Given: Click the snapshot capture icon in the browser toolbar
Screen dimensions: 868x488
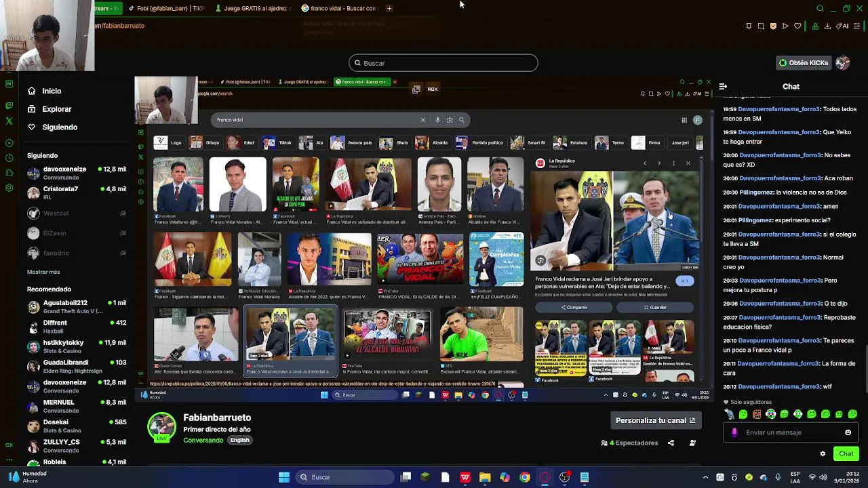Looking at the screenshot, I should coord(761,26).
